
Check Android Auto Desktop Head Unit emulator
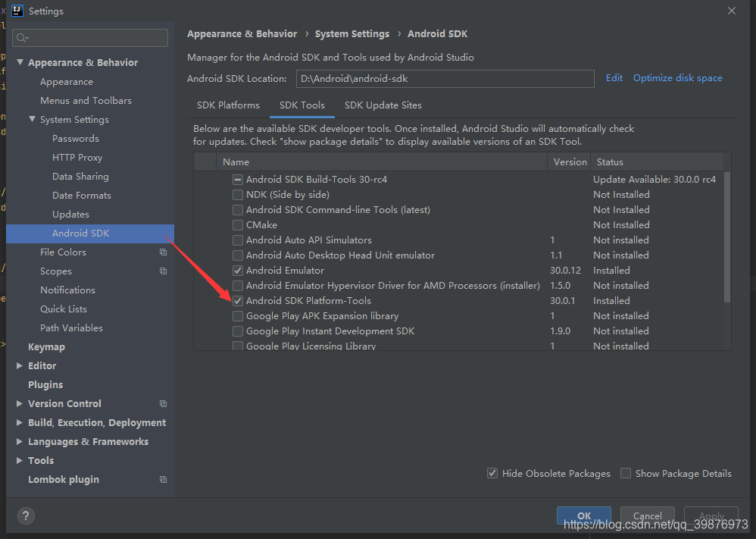tap(238, 255)
